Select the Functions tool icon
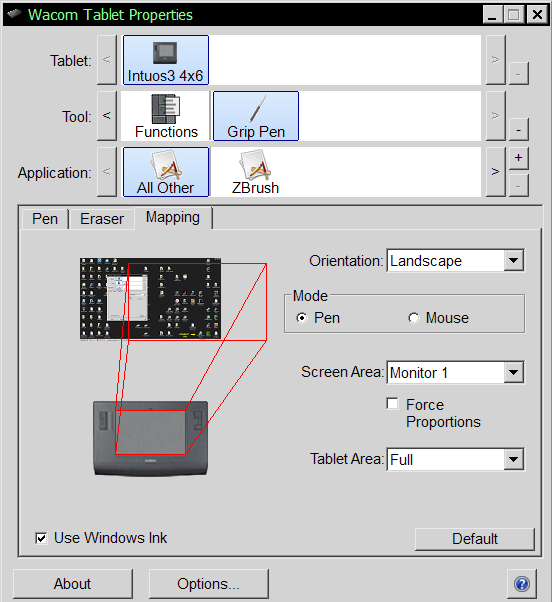552x602 pixels. pyautogui.click(x=166, y=116)
